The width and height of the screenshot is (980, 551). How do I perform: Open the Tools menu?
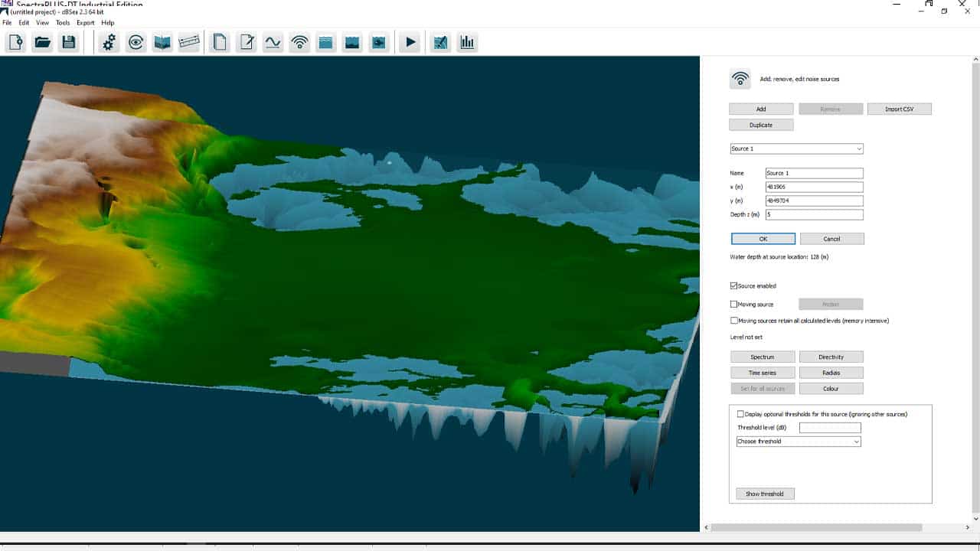coord(63,23)
